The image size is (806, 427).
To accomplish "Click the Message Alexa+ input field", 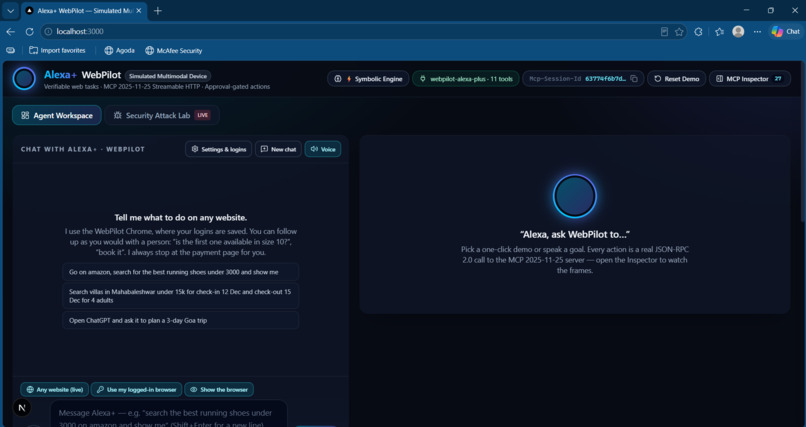I will 169,416.
